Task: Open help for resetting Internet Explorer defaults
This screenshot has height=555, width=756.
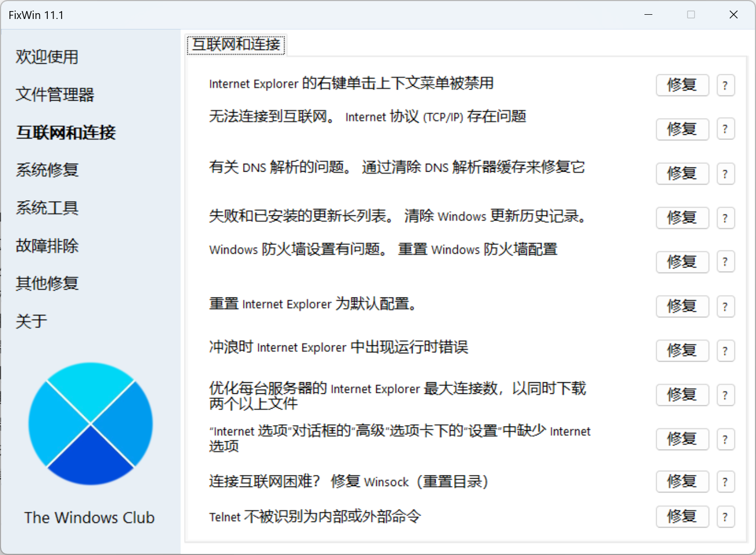Action: pos(725,306)
